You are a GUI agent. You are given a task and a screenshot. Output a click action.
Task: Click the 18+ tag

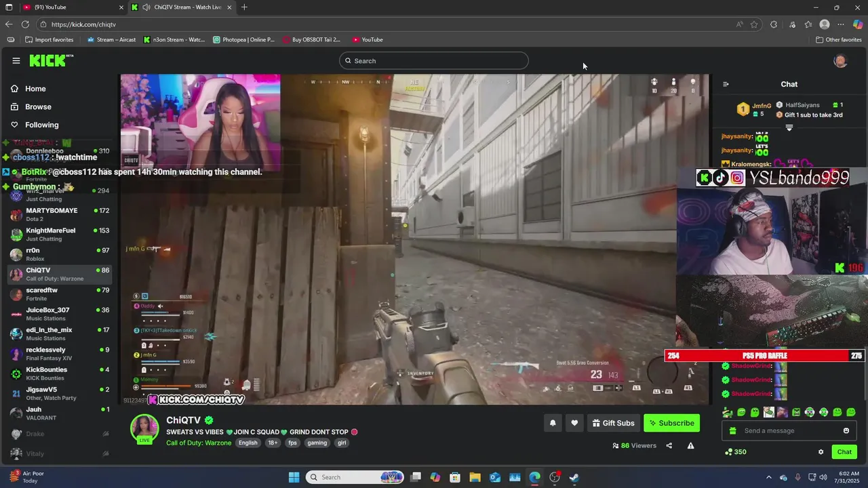(273, 443)
